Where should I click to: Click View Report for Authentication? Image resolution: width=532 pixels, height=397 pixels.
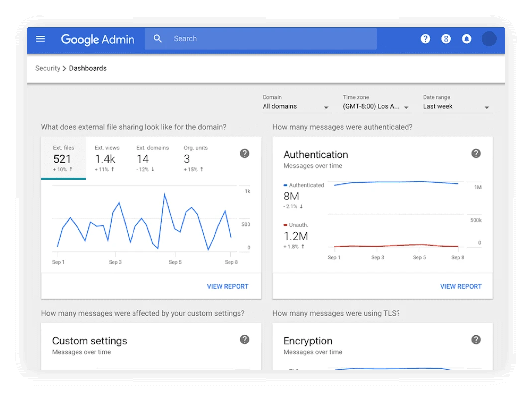pyautogui.click(x=461, y=286)
